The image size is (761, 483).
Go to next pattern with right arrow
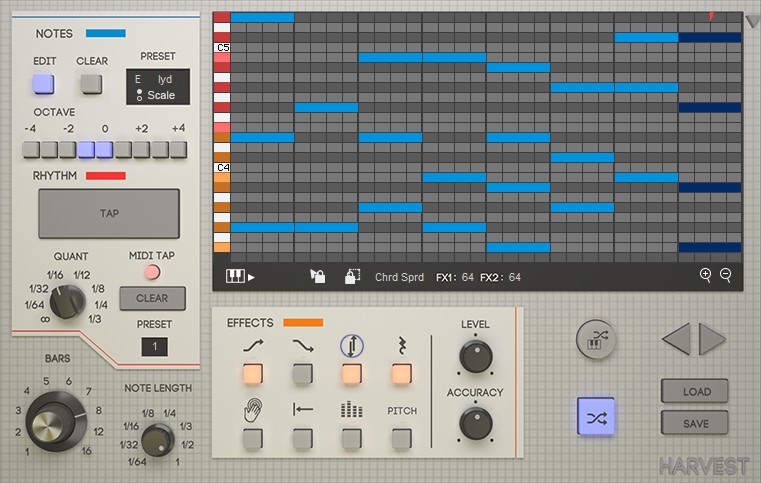click(x=712, y=340)
